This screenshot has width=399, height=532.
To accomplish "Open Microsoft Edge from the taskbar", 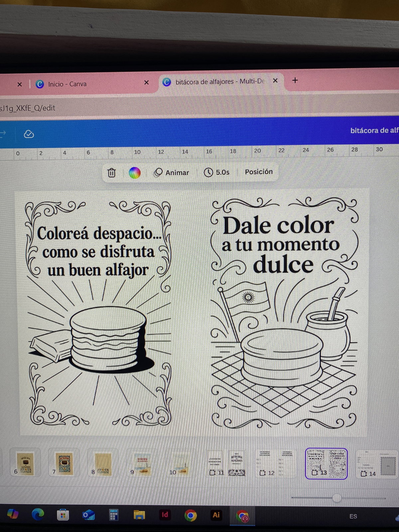I will pyautogui.click(x=38, y=515).
